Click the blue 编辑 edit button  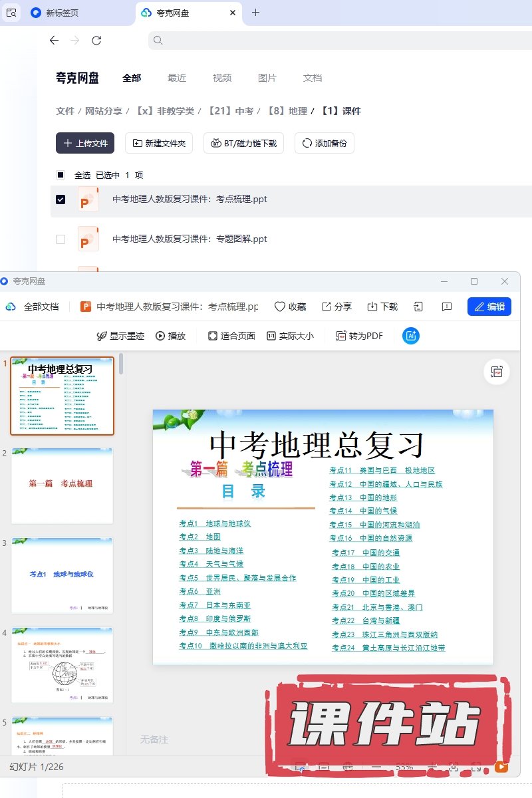click(x=489, y=307)
